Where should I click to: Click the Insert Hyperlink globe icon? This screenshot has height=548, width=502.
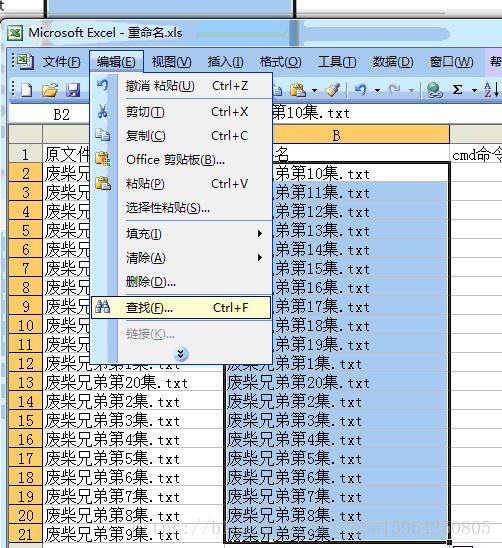pyautogui.click(x=435, y=90)
